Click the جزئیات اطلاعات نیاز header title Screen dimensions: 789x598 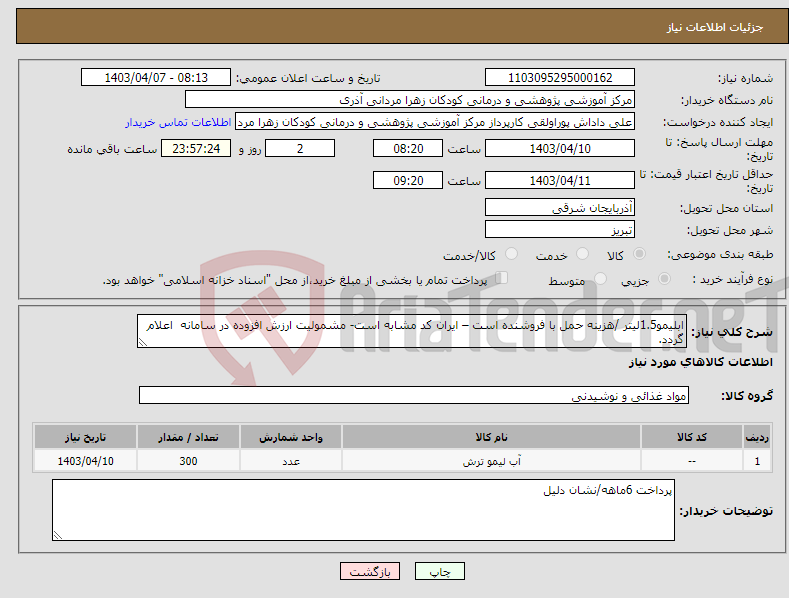[715, 27]
